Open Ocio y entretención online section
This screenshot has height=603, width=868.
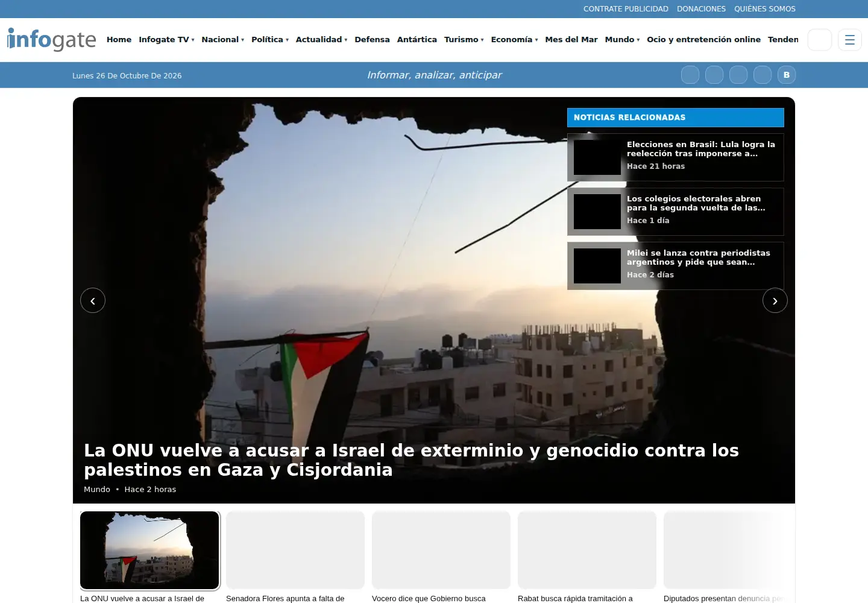(703, 40)
